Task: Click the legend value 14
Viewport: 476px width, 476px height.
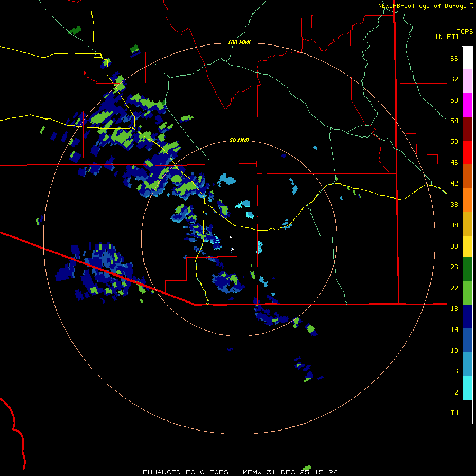Action: (454, 329)
